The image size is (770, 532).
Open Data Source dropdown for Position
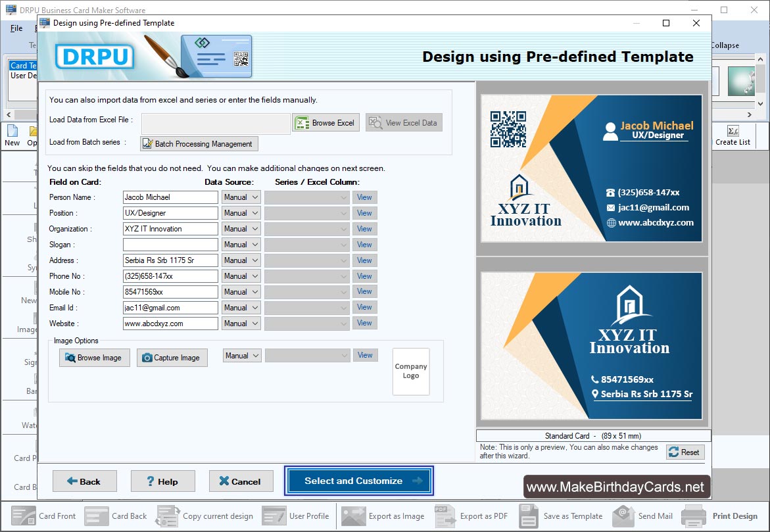(241, 213)
